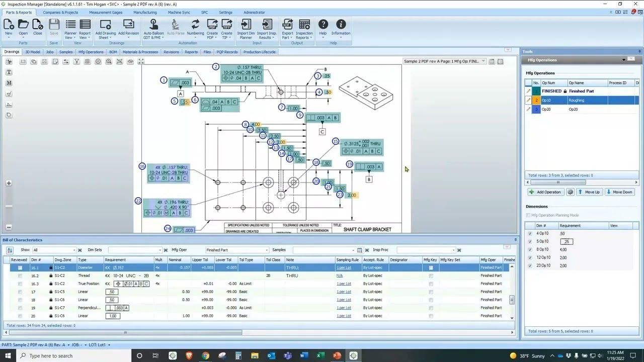Toggle the checkbox for dimension 8 Op10
This screenshot has height=362, width=644.
[530, 249]
